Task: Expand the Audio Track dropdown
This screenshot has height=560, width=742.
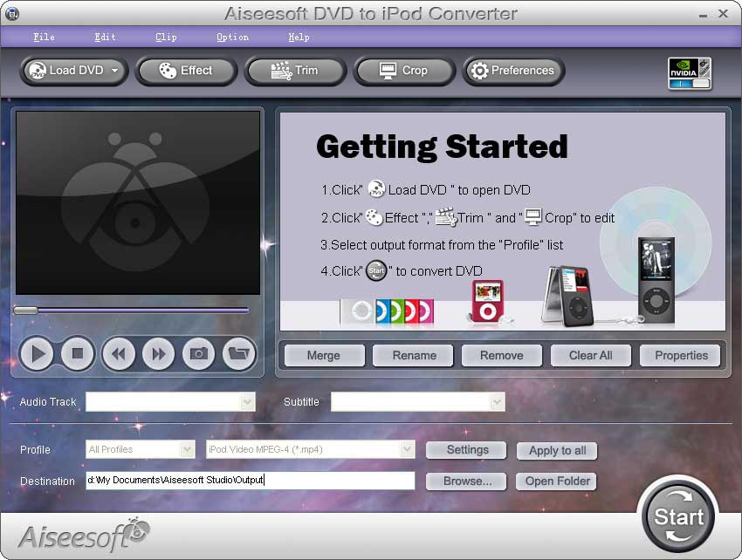Action: [248, 402]
